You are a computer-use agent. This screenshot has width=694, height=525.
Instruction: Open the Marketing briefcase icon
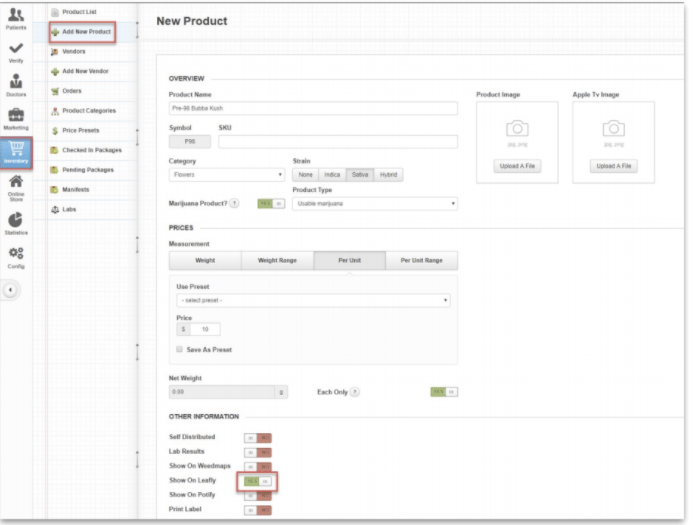click(x=16, y=115)
